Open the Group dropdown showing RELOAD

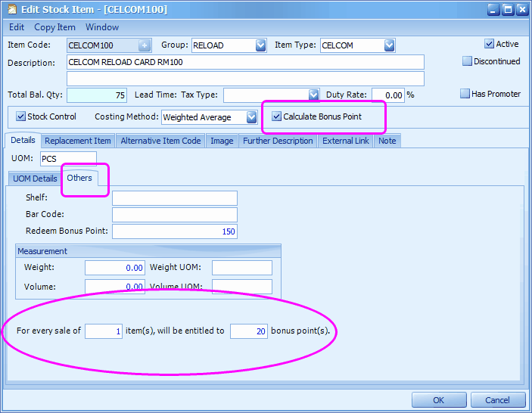260,45
